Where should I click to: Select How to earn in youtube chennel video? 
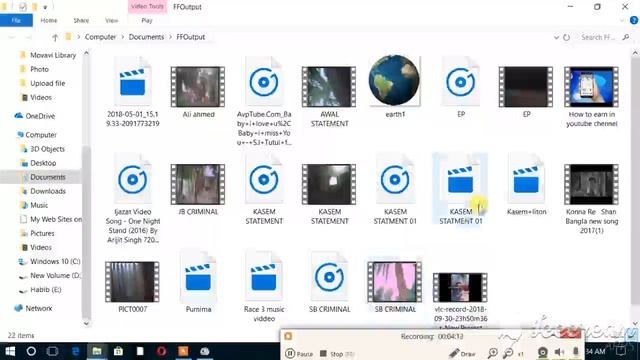(x=591, y=87)
